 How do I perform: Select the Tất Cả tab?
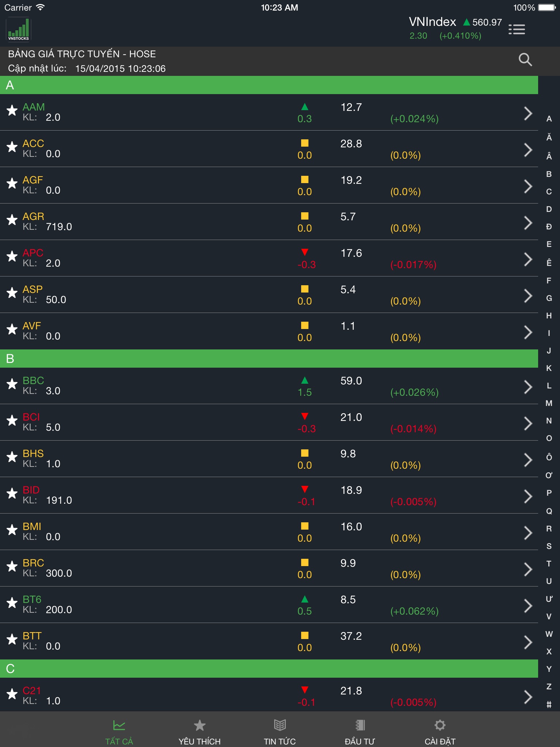tap(119, 732)
